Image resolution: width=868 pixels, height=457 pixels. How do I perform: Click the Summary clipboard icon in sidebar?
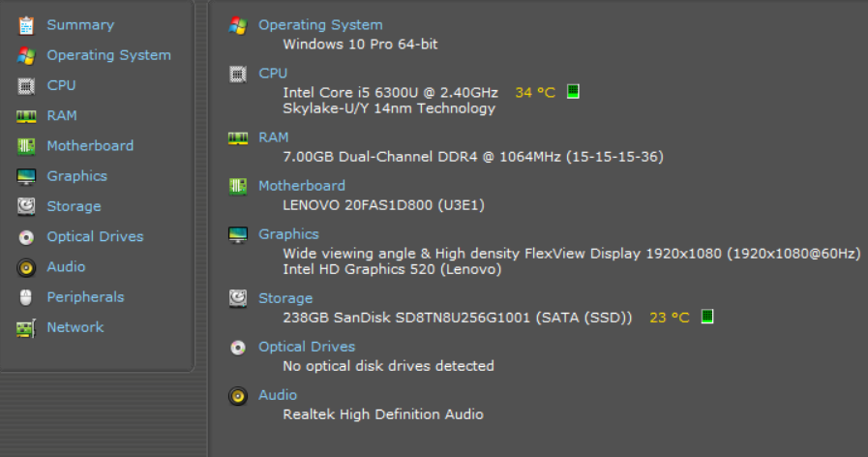[26, 25]
